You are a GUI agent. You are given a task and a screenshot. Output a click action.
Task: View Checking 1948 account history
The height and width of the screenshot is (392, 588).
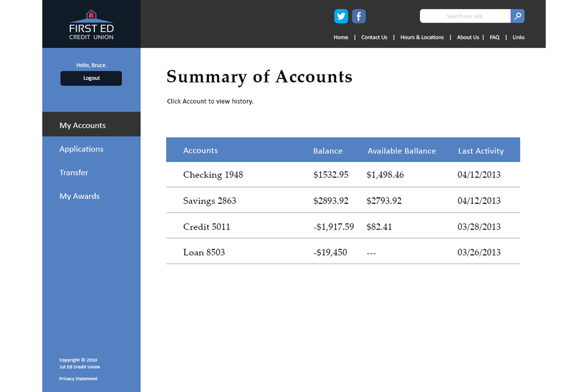click(213, 175)
